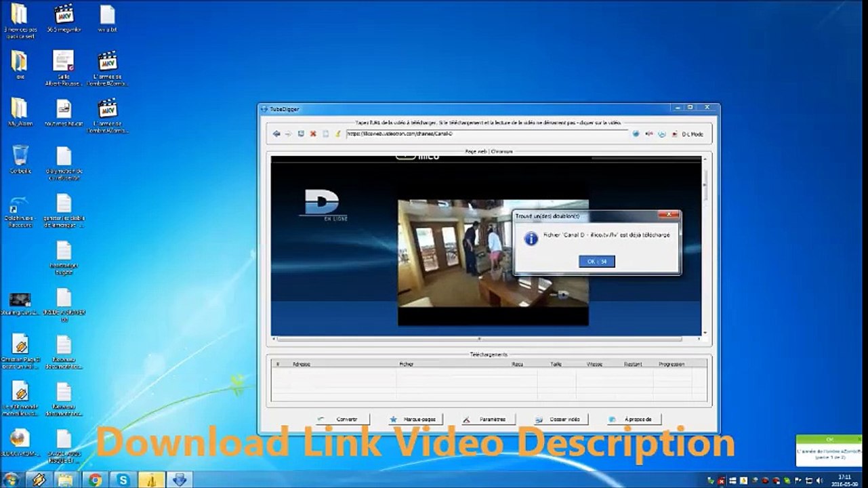Screen dimensions: 868x488
Task: Select the Corbeille recycle bin on desktop
Action: pos(20,160)
